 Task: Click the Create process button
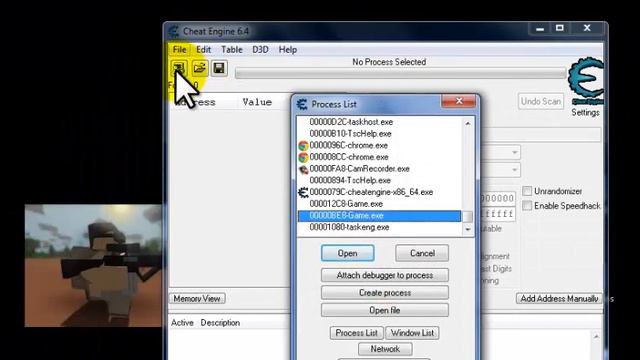pyautogui.click(x=384, y=293)
